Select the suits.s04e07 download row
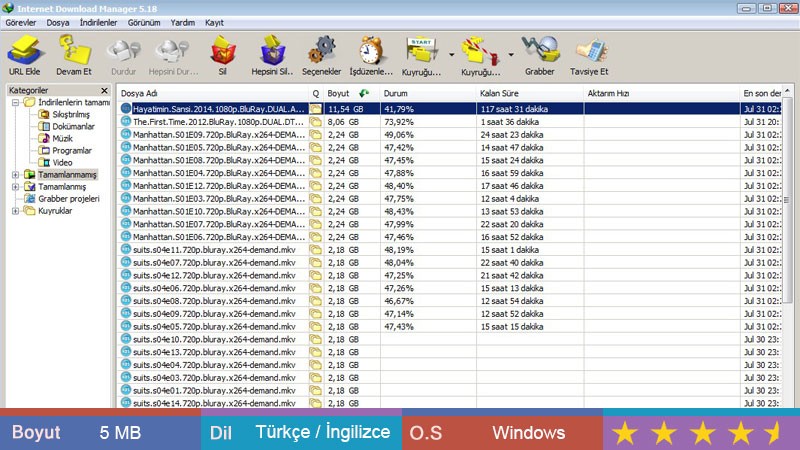 click(449, 263)
